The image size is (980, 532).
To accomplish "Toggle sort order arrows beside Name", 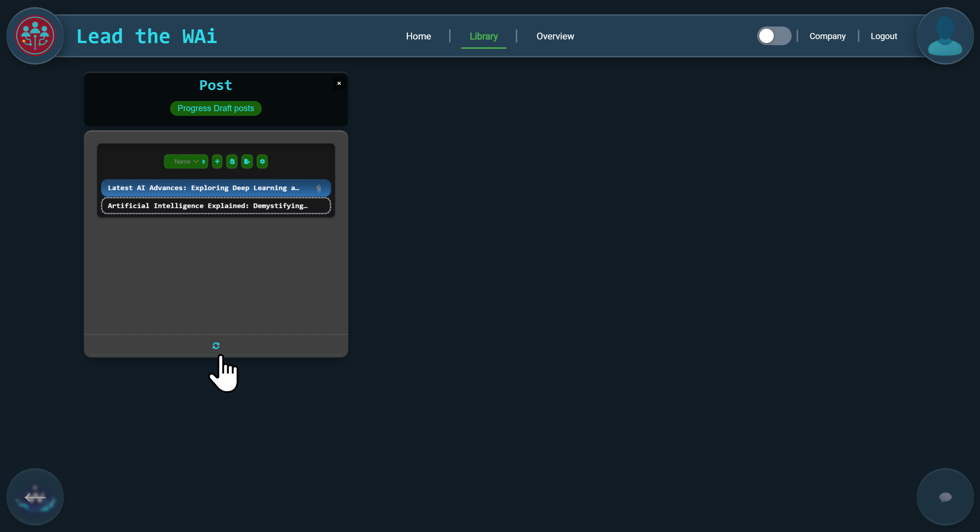I will coord(204,162).
